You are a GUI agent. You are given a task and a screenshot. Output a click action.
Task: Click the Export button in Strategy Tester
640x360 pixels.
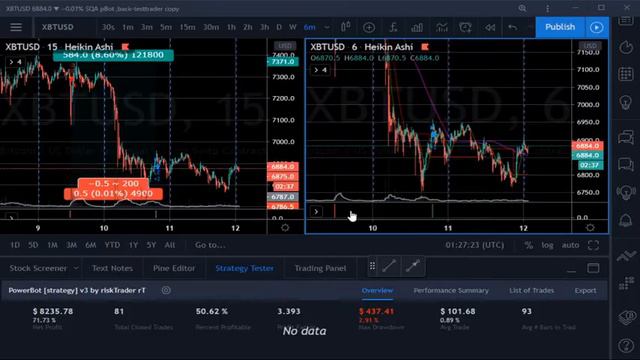[585, 291]
